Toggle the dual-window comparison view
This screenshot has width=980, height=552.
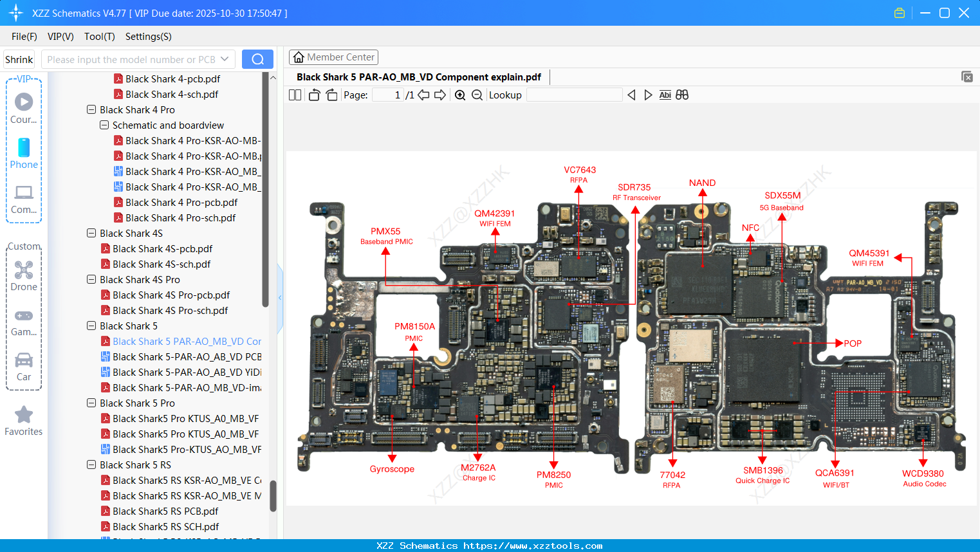pyautogui.click(x=682, y=95)
